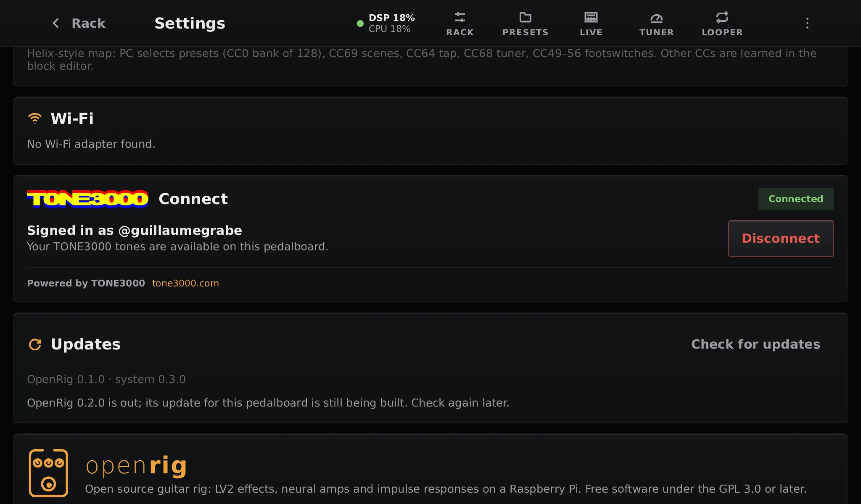Click the Connected status badge

pyautogui.click(x=796, y=199)
